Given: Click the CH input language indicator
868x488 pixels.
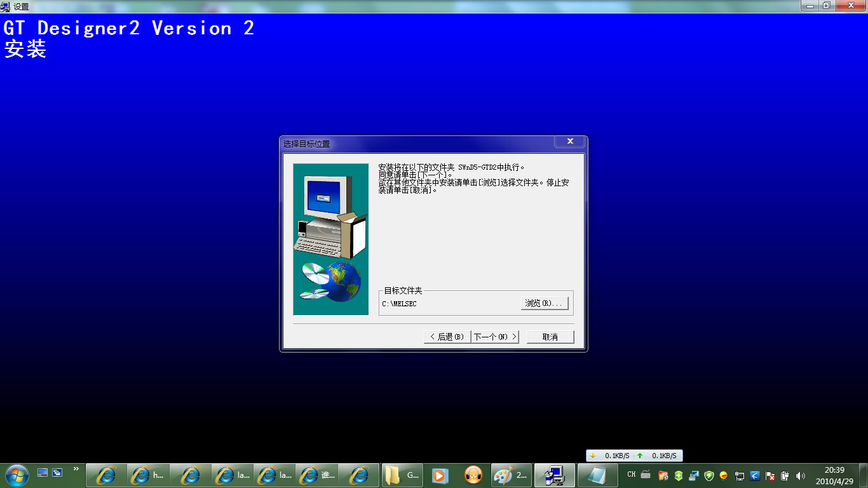Looking at the screenshot, I should pos(631,475).
